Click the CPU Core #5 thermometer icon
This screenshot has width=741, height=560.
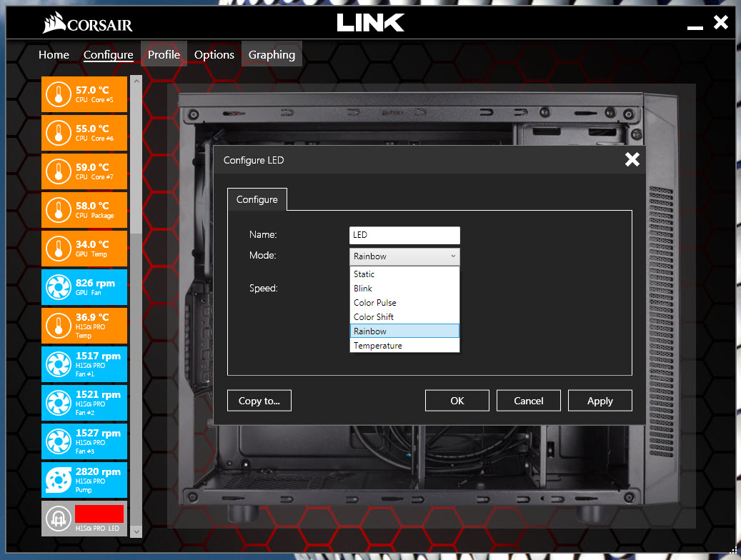[x=59, y=94]
